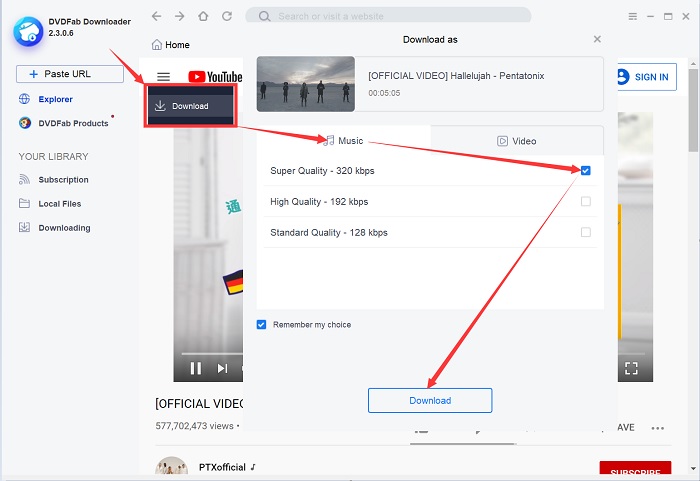Viewport: 700px width, 481px height.
Task: Toggle Remember my choice checkbox
Action: pos(262,325)
